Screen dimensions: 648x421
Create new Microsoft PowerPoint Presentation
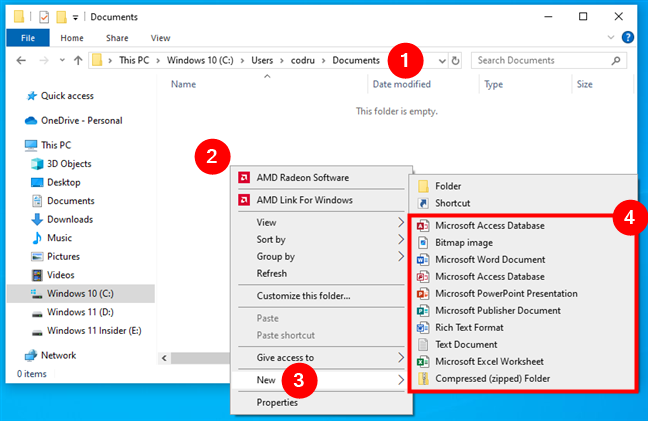pyautogui.click(x=522, y=294)
